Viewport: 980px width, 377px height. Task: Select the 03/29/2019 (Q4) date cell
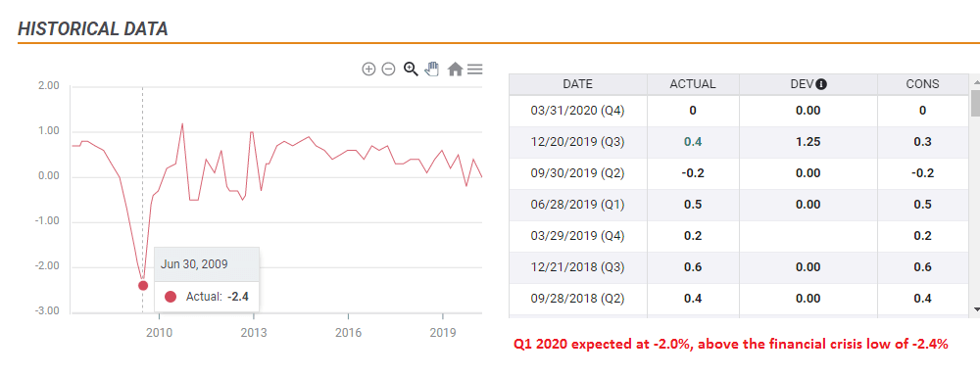[577, 236]
